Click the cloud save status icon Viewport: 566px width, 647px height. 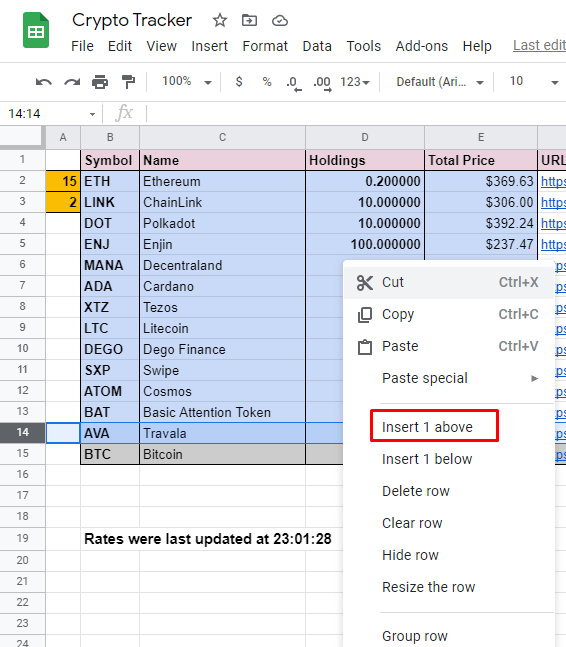pos(280,20)
